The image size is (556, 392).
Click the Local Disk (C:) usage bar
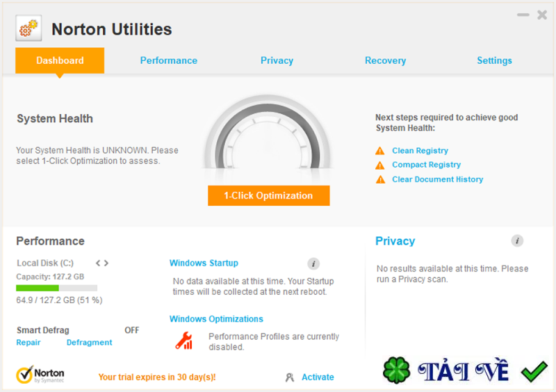56,288
